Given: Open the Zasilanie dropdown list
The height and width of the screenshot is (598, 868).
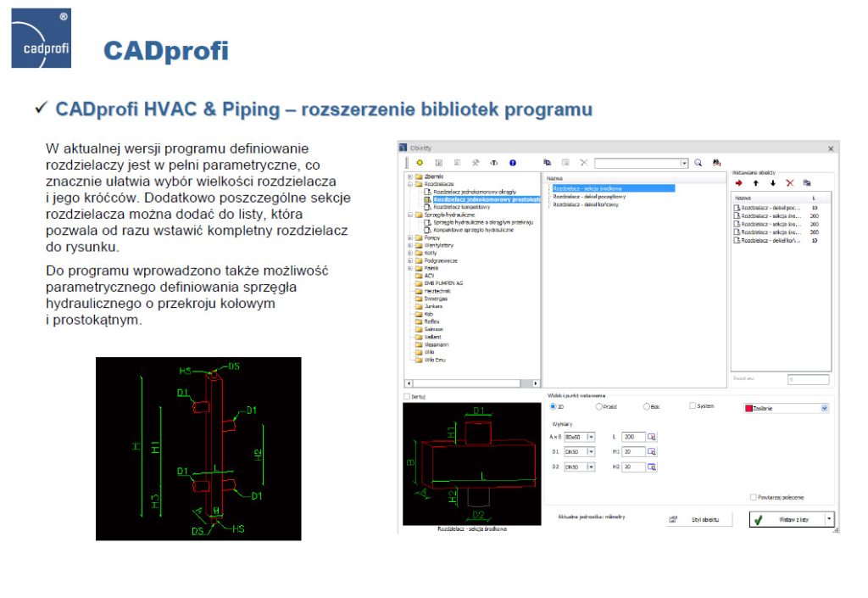Looking at the screenshot, I should pos(824,408).
